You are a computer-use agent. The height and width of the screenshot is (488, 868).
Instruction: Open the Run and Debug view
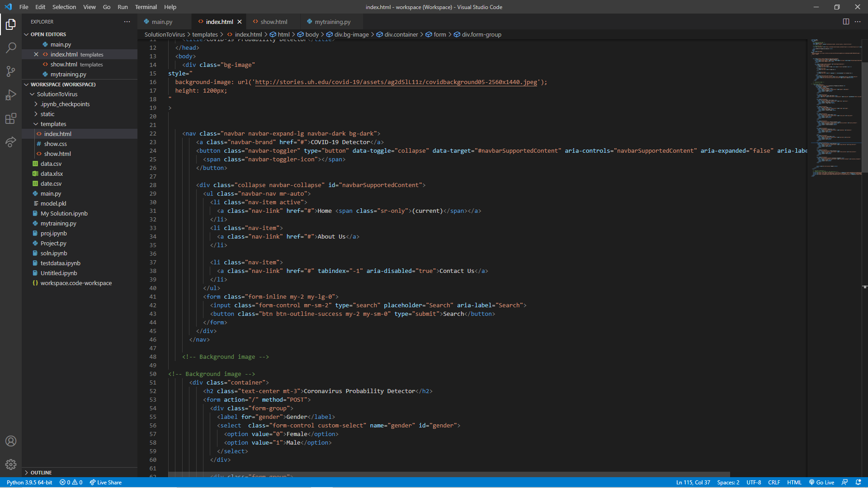coord(11,95)
